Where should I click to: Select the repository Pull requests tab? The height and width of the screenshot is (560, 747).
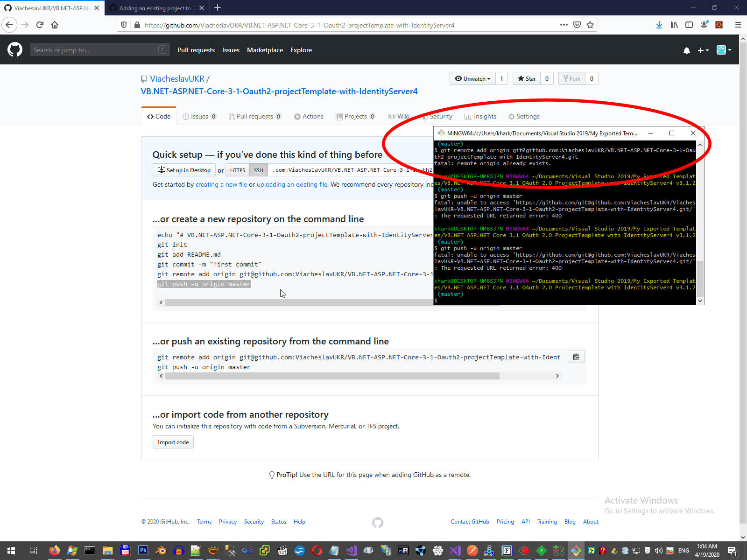point(255,116)
